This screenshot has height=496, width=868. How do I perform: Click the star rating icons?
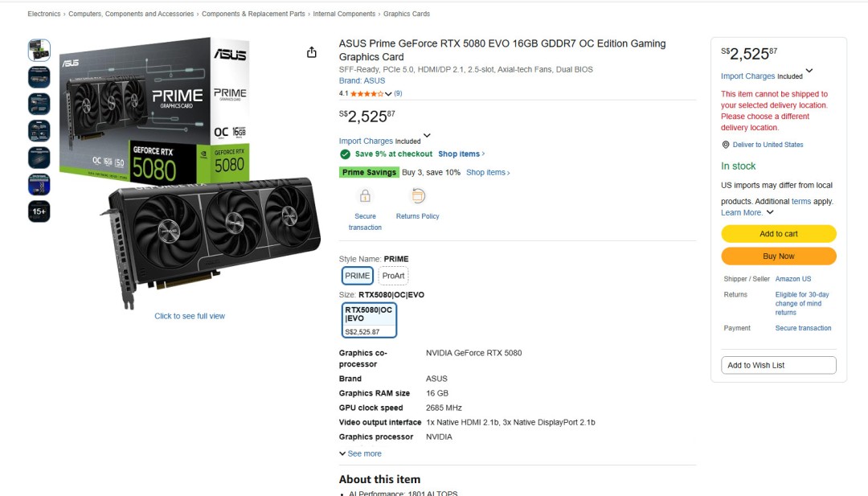point(367,93)
